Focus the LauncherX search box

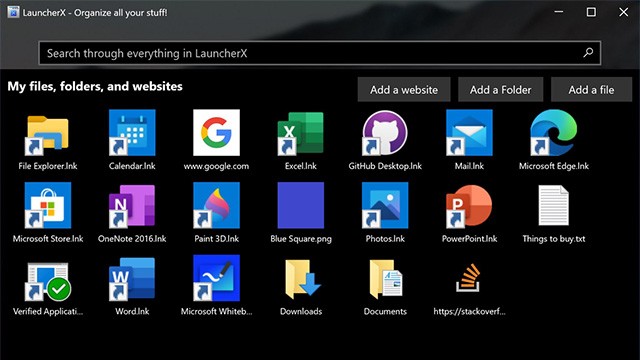[x=320, y=53]
